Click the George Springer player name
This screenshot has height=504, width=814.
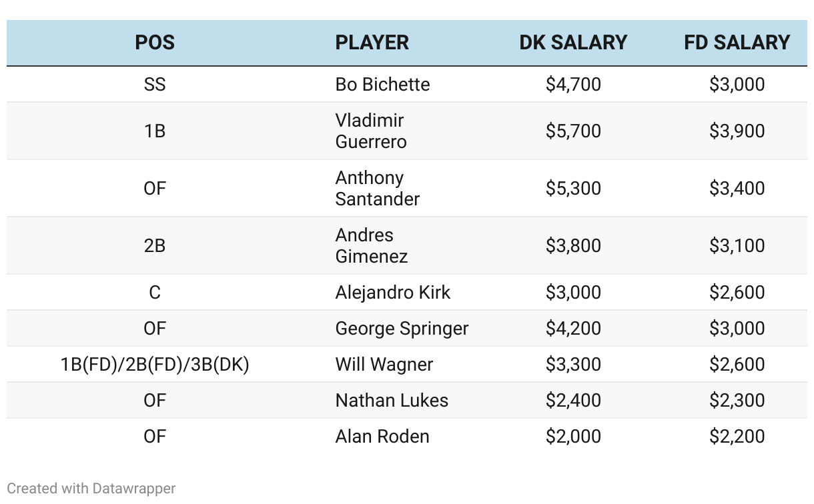tap(402, 329)
